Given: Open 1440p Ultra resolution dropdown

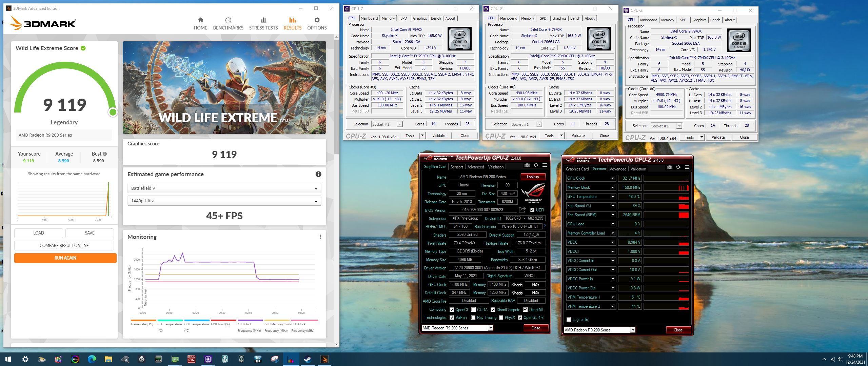Looking at the screenshot, I should tap(224, 201).
